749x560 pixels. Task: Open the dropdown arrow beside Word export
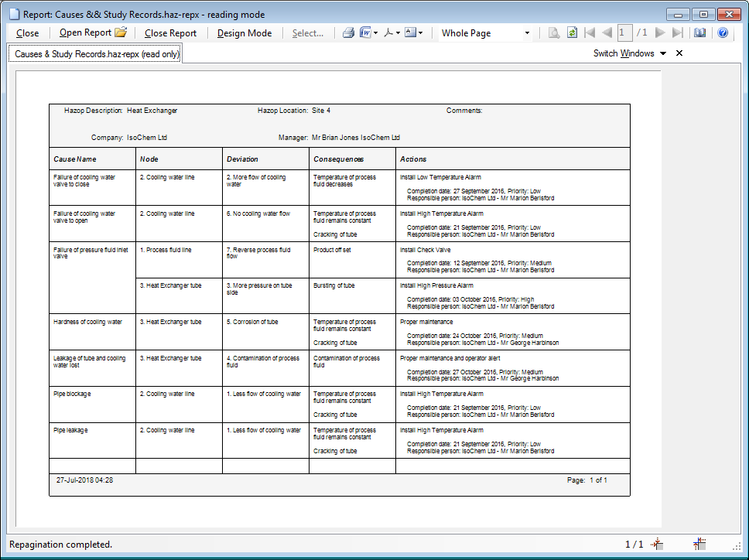[376, 33]
